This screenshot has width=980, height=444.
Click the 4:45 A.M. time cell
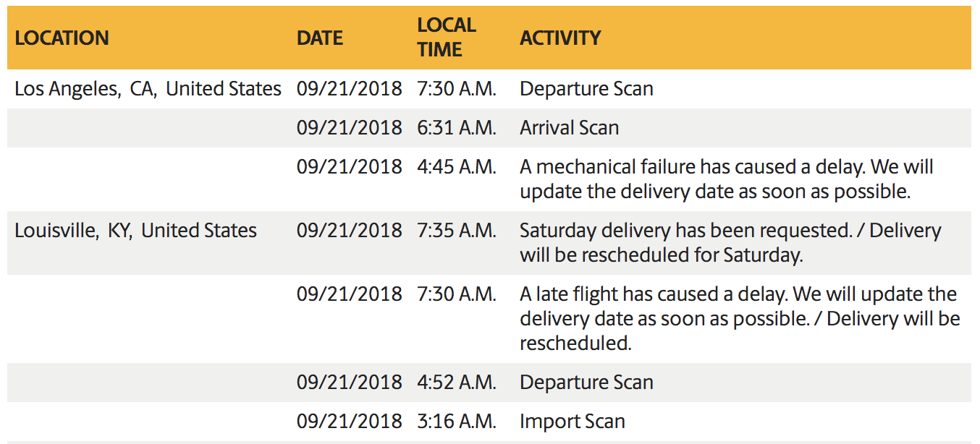pos(457,167)
